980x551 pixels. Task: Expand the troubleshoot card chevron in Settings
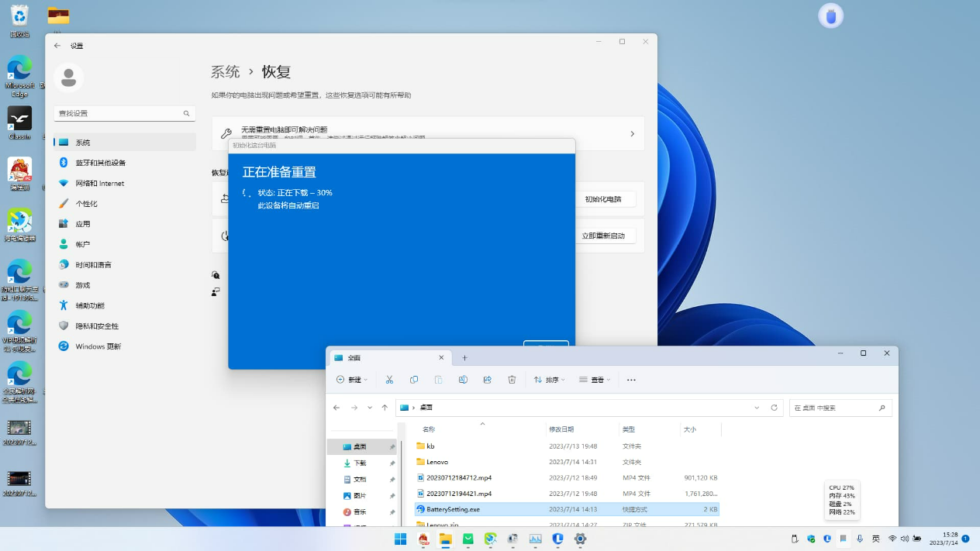point(632,134)
